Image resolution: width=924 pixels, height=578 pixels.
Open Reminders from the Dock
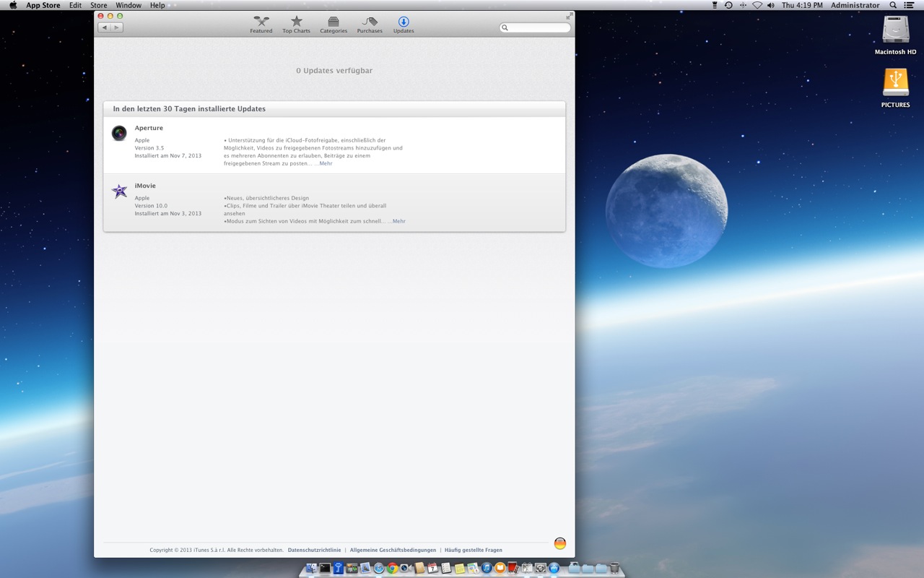pyautogui.click(x=446, y=568)
